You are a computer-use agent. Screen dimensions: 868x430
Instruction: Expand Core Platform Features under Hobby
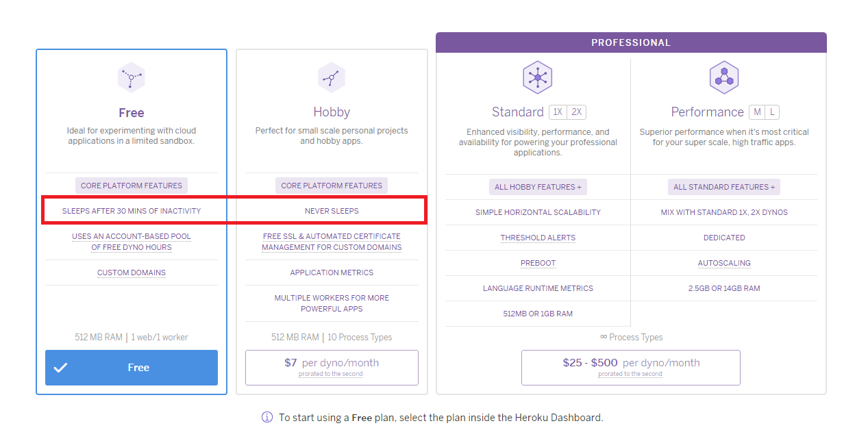332,186
